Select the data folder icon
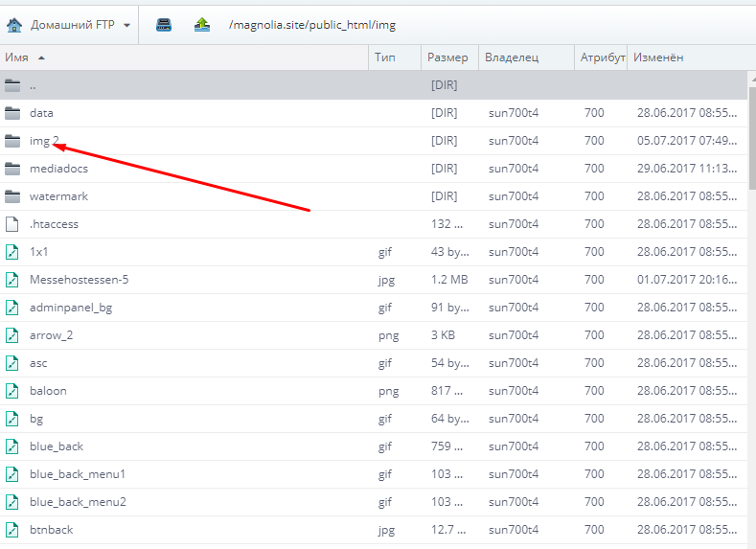This screenshot has height=549, width=756. [12, 113]
